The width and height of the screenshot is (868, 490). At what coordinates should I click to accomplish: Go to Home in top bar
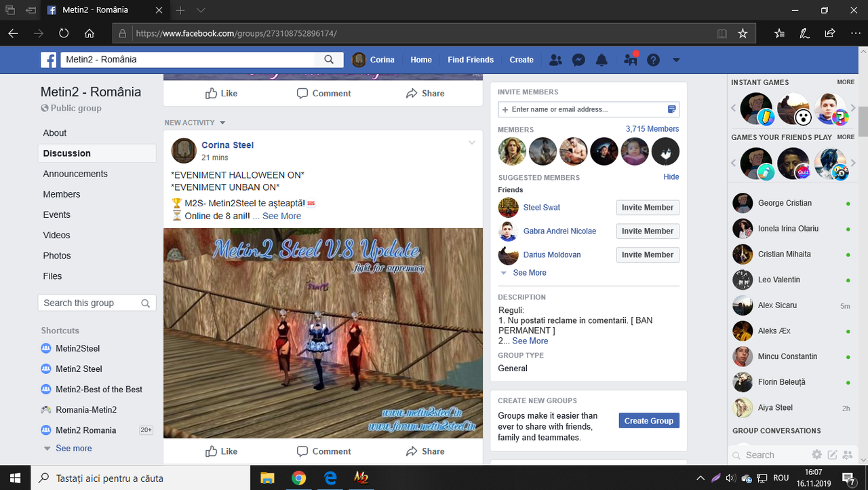pos(421,60)
